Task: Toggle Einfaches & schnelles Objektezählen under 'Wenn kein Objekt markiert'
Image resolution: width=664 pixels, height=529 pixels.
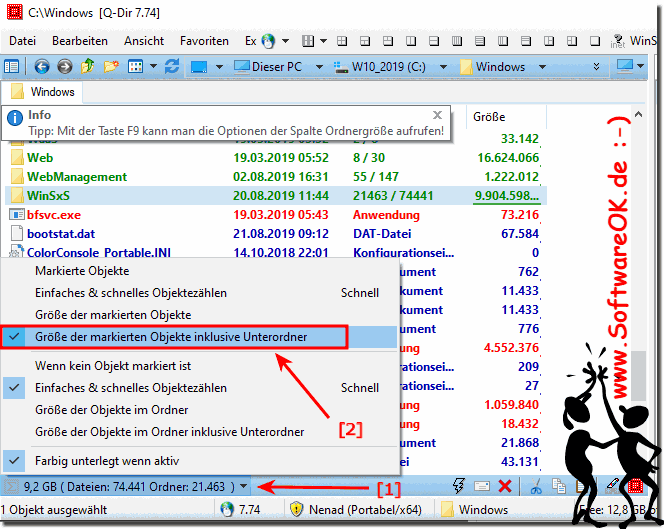Action: (x=199, y=388)
